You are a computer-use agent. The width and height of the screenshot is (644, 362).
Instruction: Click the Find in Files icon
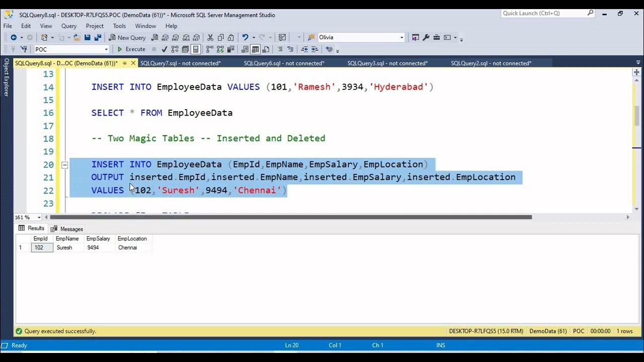point(310,37)
